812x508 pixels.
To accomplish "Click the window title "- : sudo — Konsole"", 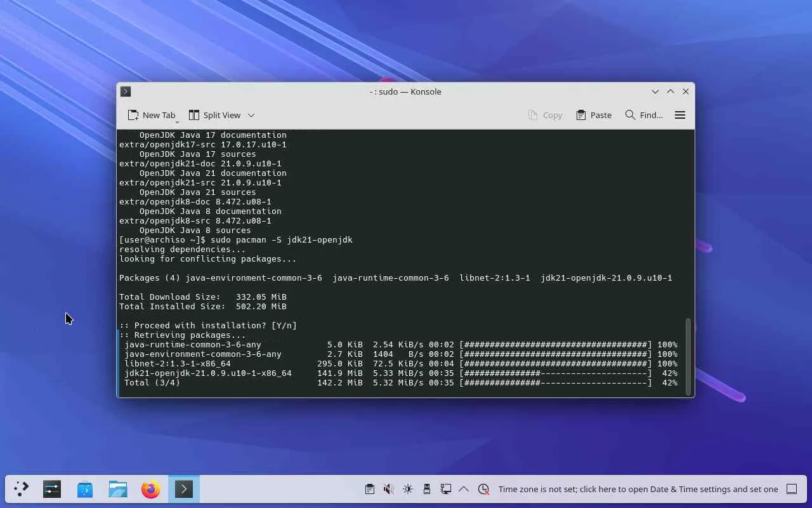I will click(x=405, y=91).
